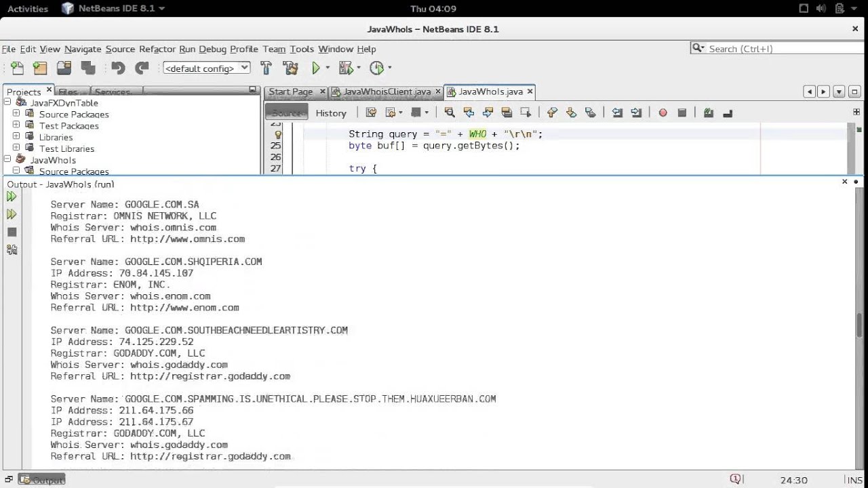Click the Save All toolbar icon
The width and height of the screenshot is (868, 488).
[87, 68]
